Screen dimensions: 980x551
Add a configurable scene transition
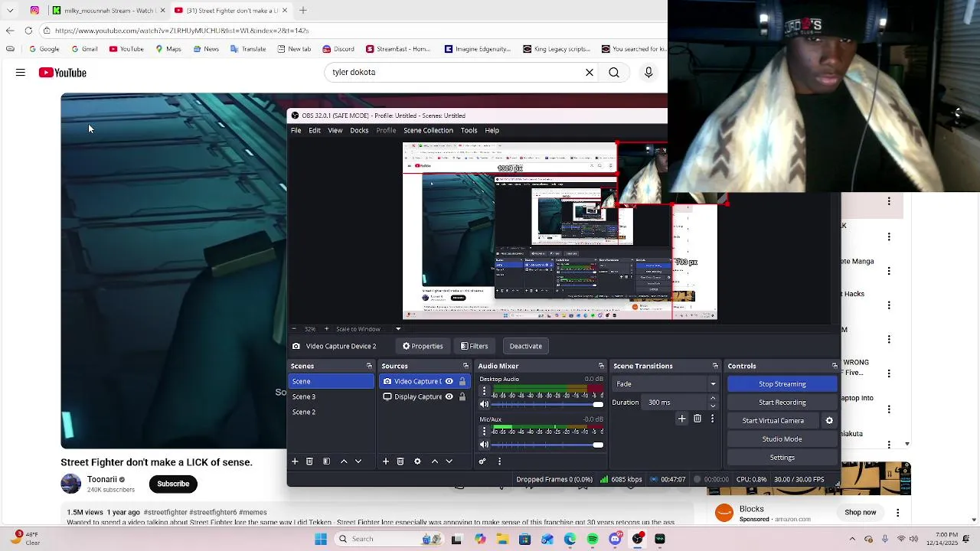(682, 419)
